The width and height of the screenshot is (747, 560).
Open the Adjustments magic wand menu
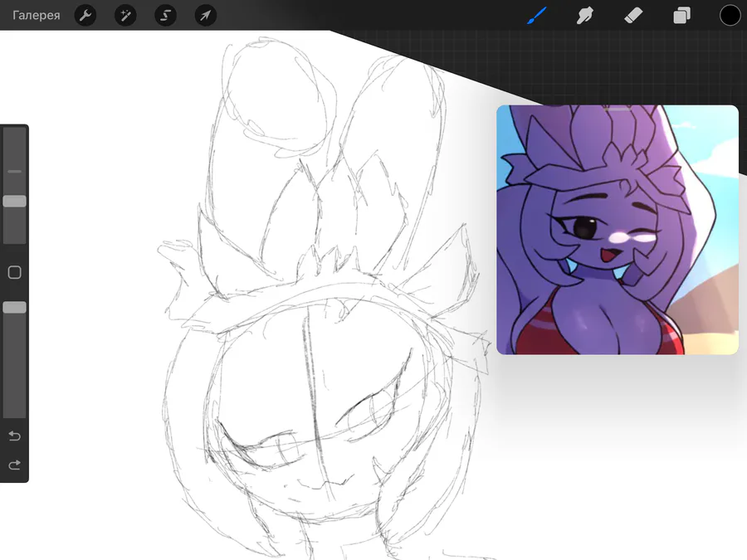coord(126,15)
